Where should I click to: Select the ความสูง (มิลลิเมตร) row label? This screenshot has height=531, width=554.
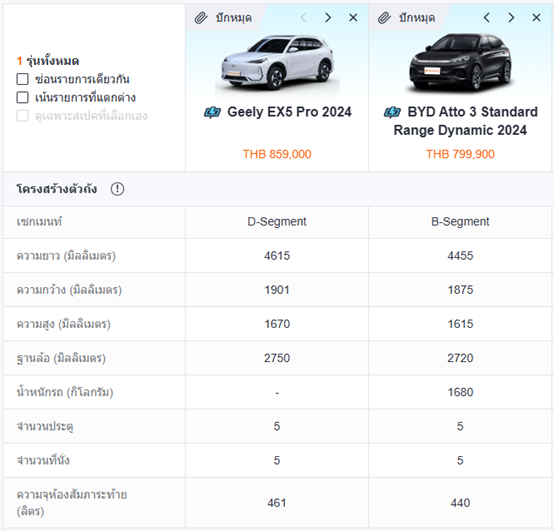[64, 324]
